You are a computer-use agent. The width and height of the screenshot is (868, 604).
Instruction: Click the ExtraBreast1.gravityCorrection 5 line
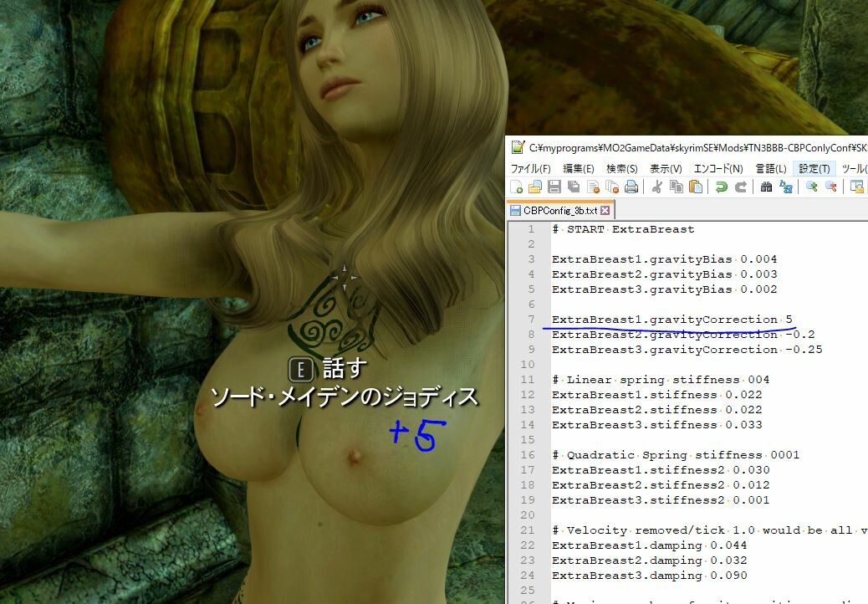click(x=672, y=320)
